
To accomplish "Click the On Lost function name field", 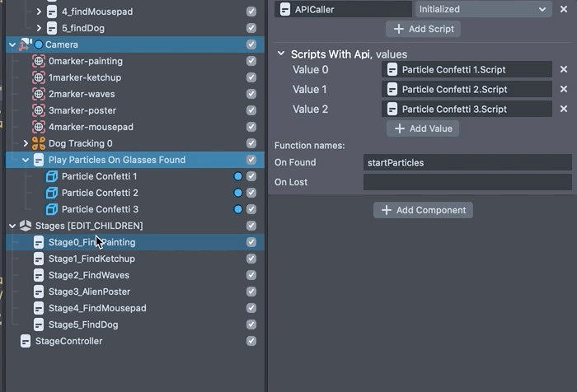I will coord(467,182).
